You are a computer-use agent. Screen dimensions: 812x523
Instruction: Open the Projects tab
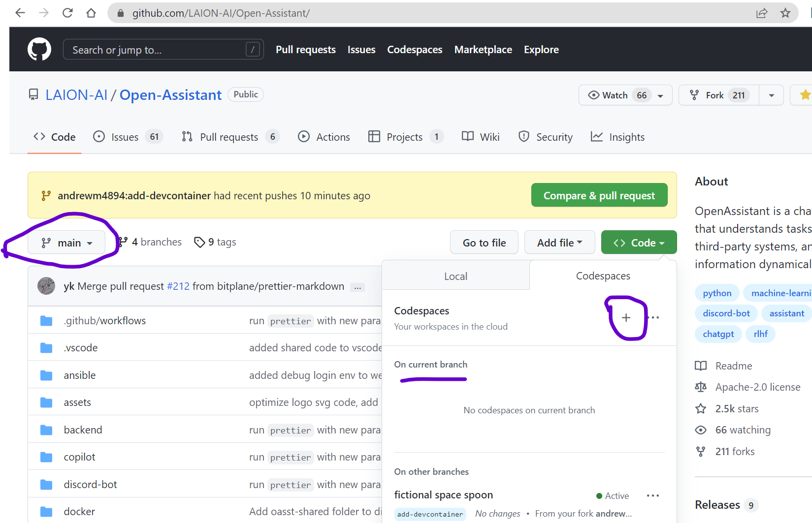406,137
